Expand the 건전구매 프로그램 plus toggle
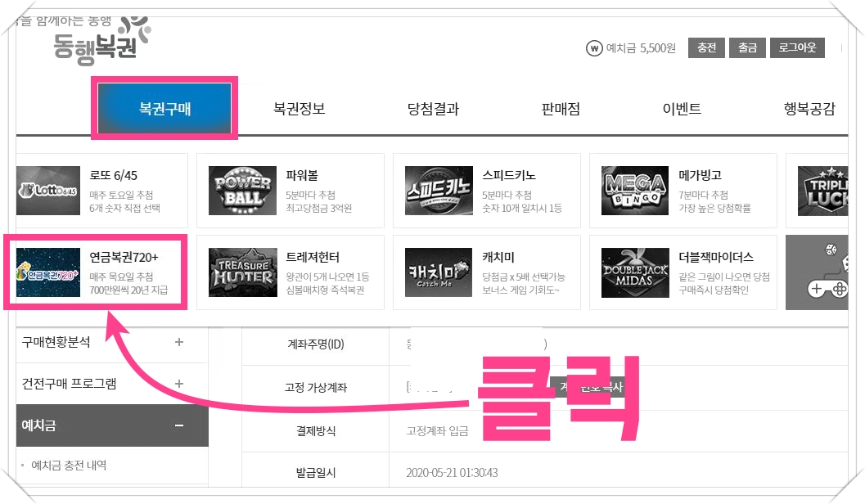 178,383
